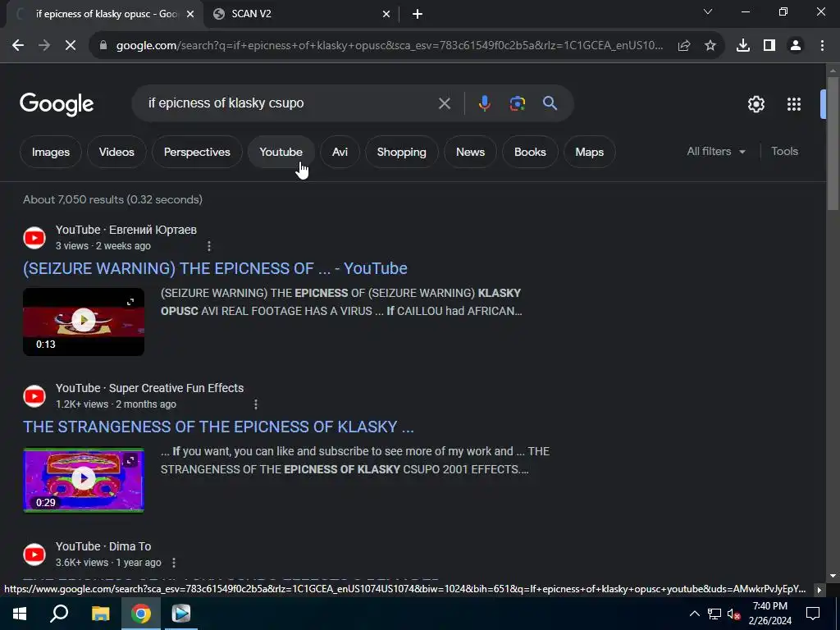Screen dimensions: 840x630
Task: Select the News filter chip
Action: pos(470,152)
